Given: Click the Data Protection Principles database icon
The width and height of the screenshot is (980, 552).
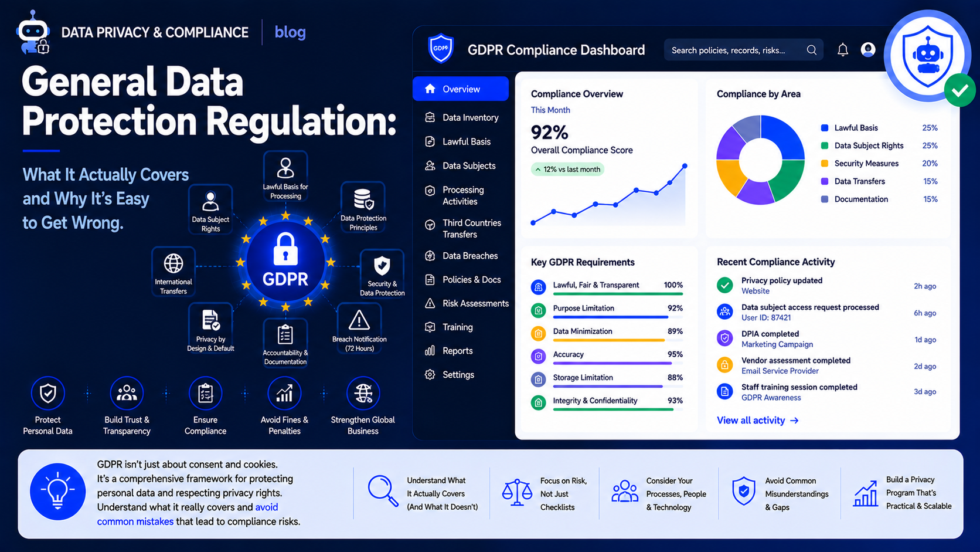Looking at the screenshot, I should coord(363,199).
